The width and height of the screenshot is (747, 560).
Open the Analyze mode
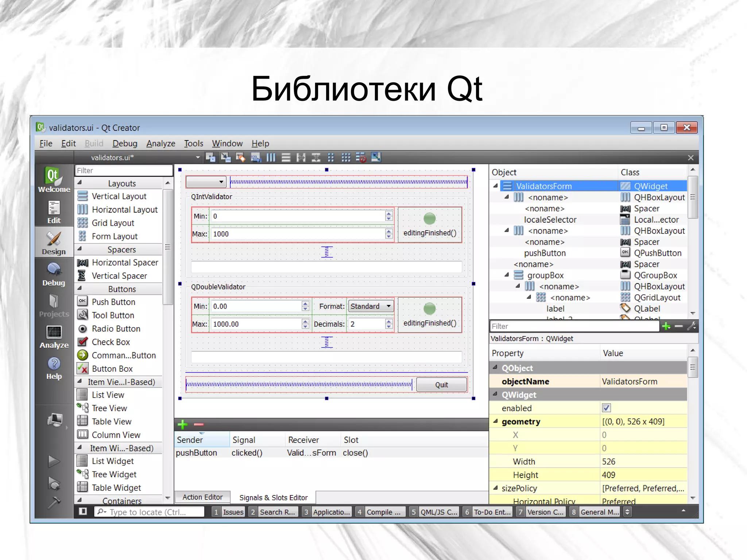[x=54, y=337]
